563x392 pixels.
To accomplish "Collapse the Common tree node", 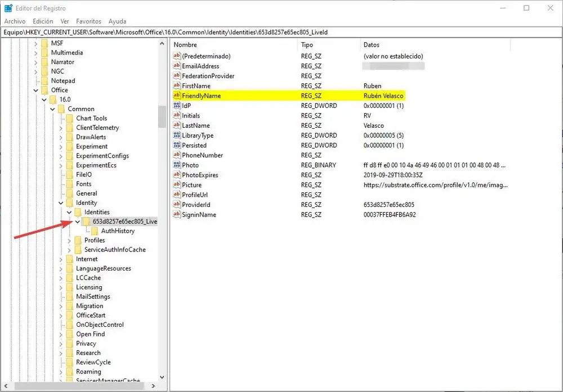I will tap(52, 109).
